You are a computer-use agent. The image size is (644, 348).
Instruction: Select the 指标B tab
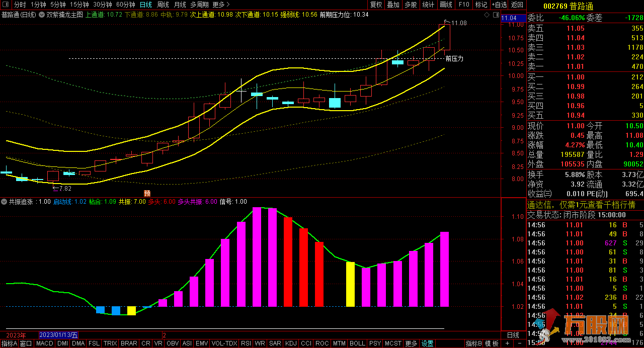tap(473, 343)
